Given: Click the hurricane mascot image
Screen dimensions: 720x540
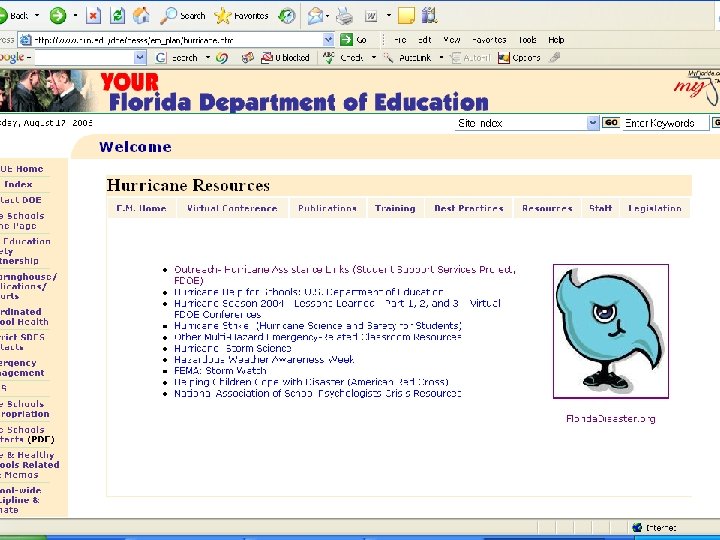Looking at the screenshot, I should click(611, 331).
